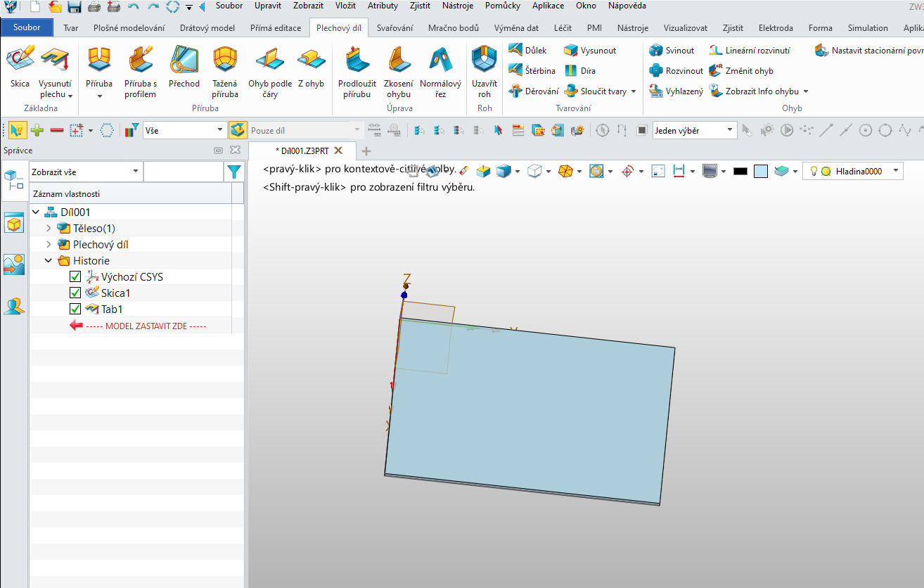Switch to the Svařování ribbon tab
Image resolution: width=924 pixels, height=588 pixels.
tap(394, 28)
